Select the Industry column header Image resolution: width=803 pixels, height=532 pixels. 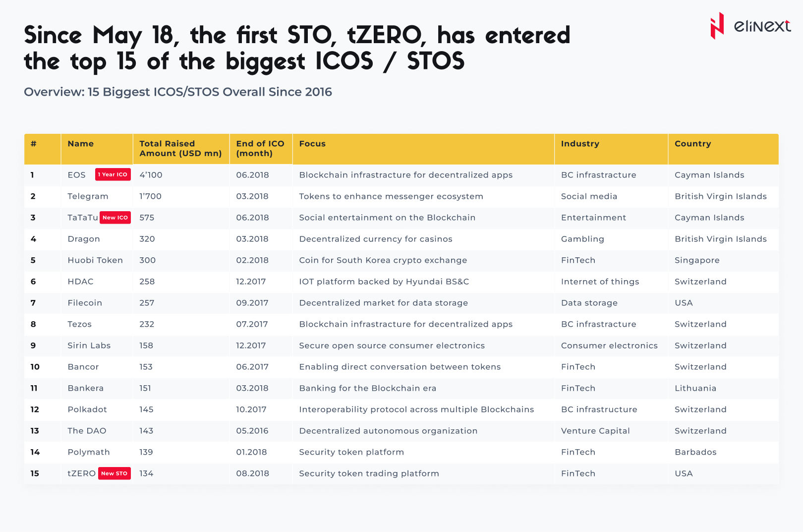[x=580, y=144]
